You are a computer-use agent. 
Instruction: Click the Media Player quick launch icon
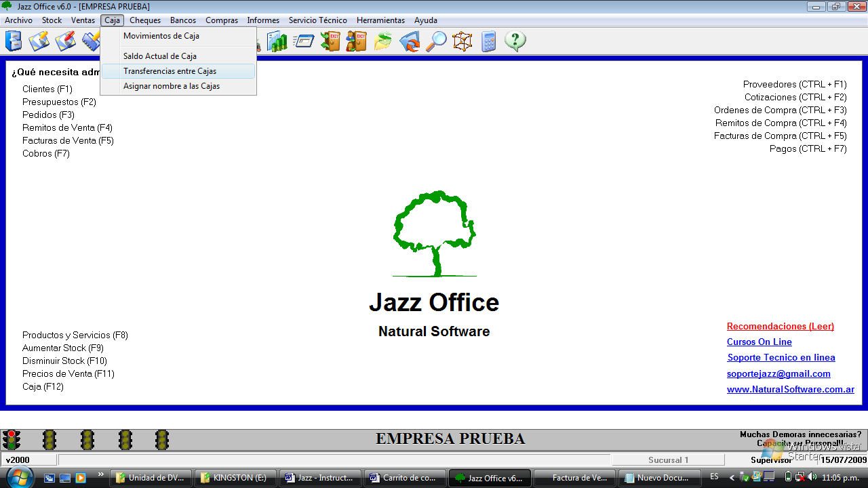coord(81,478)
